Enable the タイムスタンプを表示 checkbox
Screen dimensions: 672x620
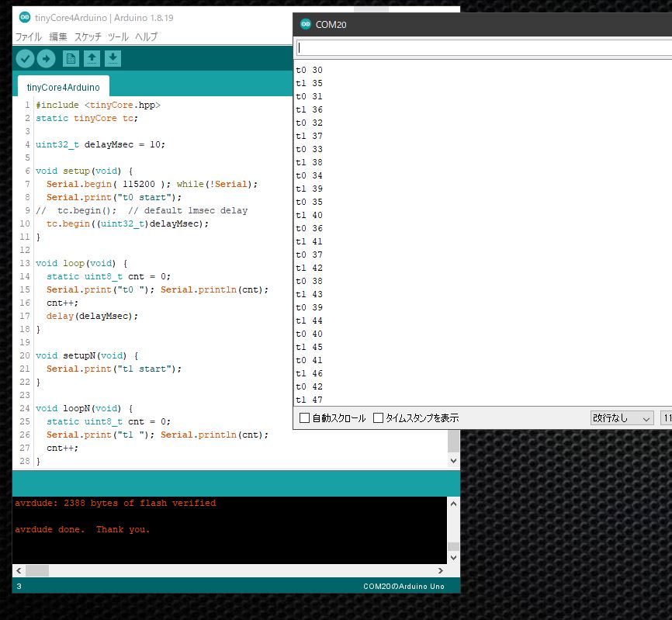pyautogui.click(x=378, y=417)
